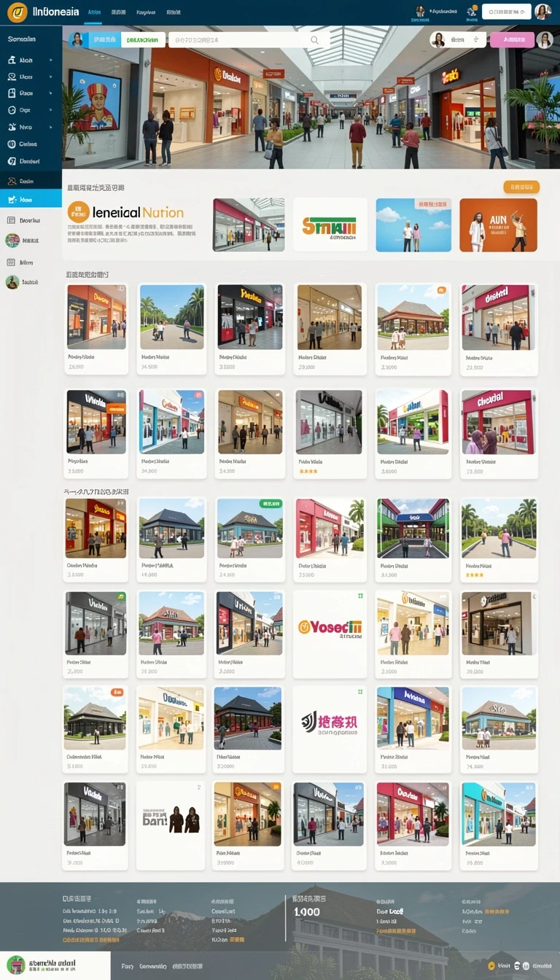The height and width of the screenshot is (980, 560).
Task: Open the card with dark red Chinese-character logo
Action: coord(330,729)
